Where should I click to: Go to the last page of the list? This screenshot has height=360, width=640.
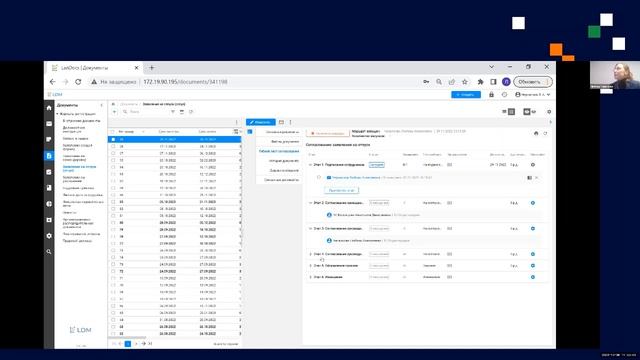[150, 344]
